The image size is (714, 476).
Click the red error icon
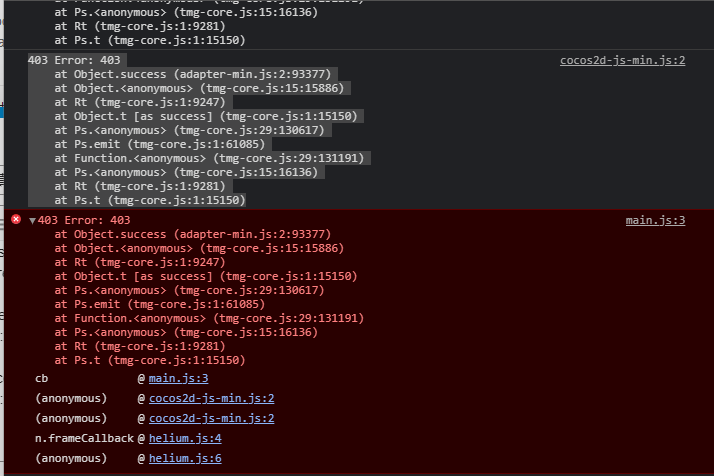pos(16,220)
